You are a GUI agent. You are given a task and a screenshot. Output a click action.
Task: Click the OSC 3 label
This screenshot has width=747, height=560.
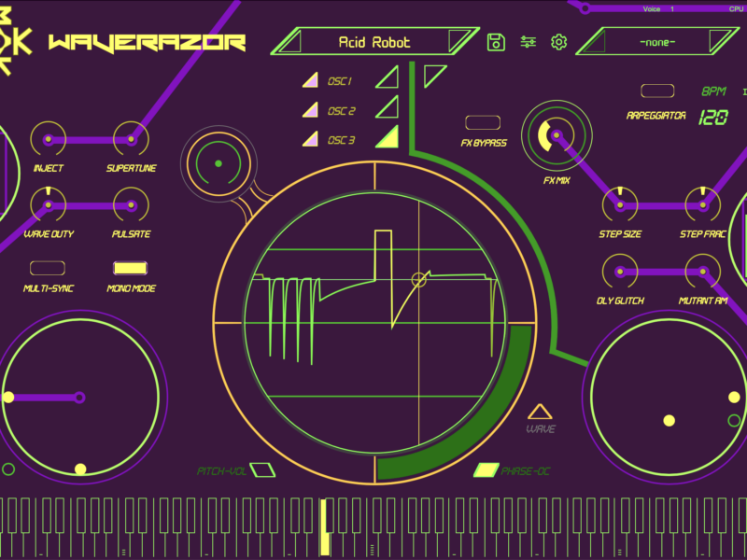[x=341, y=141]
